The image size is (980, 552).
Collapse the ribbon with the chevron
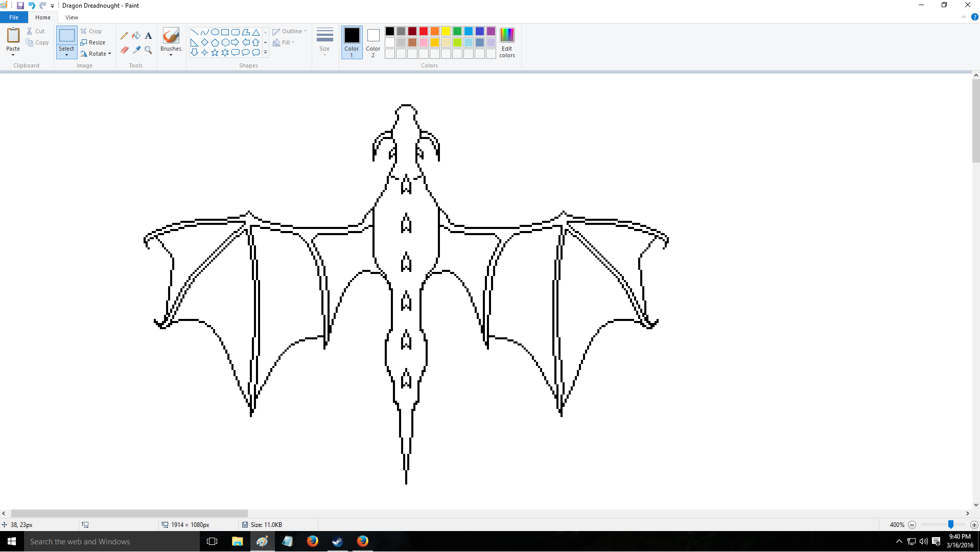click(x=964, y=17)
